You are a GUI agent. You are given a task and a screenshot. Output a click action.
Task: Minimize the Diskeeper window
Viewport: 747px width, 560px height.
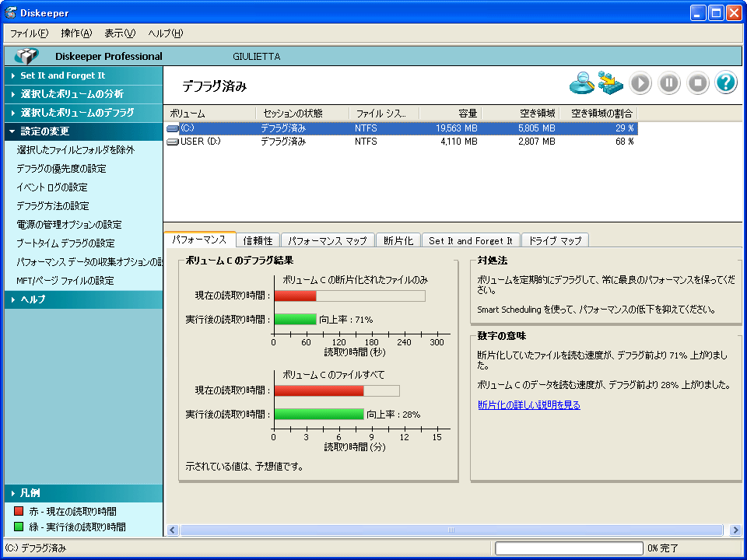pos(698,13)
